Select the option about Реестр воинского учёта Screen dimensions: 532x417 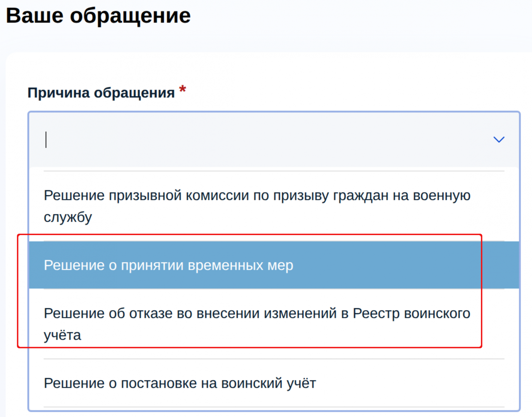point(257,324)
